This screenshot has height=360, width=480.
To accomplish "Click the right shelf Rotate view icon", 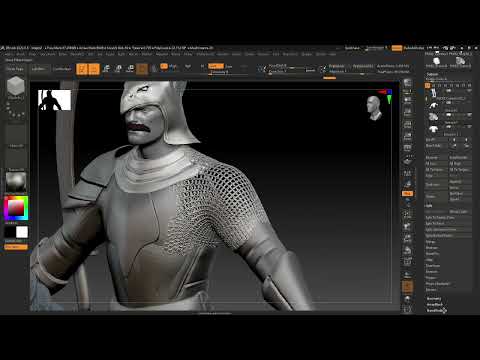I will click(x=407, y=251).
